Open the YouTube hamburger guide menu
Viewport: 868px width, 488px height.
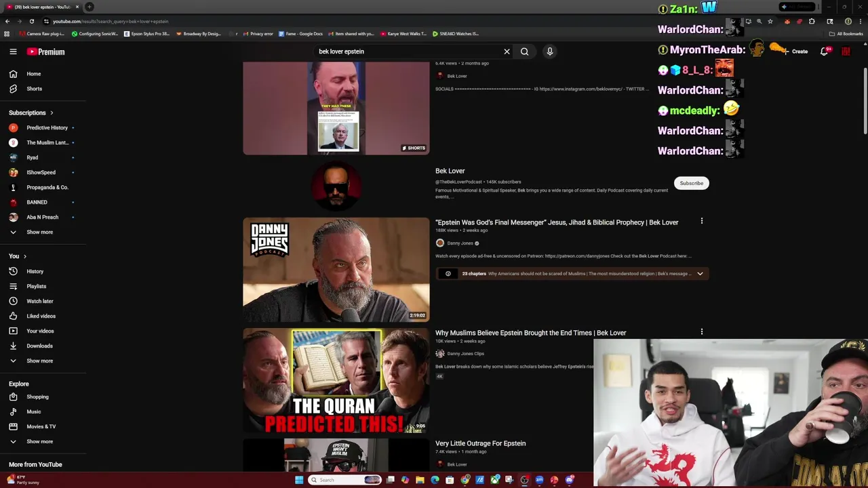(x=13, y=52)
